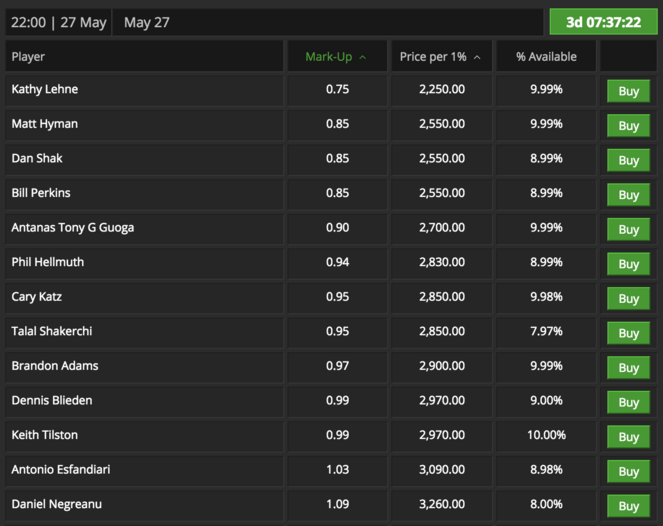Buy a share of Kathy Lehne
The width and height of the screenshot is (663, 526).
(x=628, y=91)
